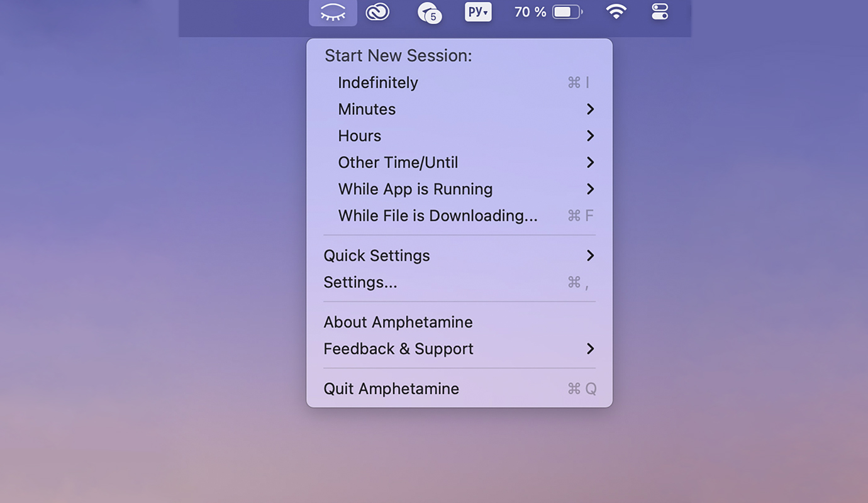Viewport: 868px width, 503px height.
Task: Switch input source via РУ indicator
Action: tap(478, 11)
